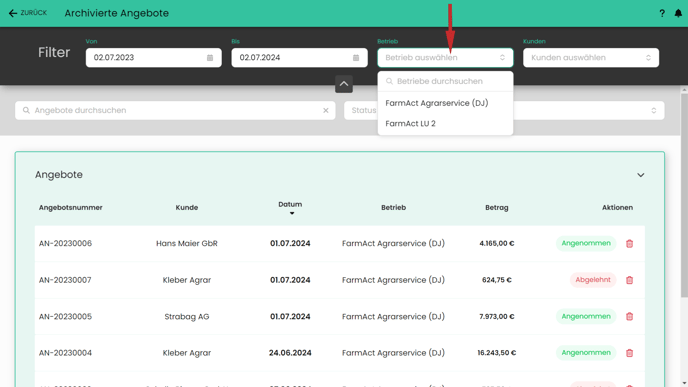Click the Bis date calendar icon
Image resolution: width=688 pixels, height=387 pixels.
(356, 57)
